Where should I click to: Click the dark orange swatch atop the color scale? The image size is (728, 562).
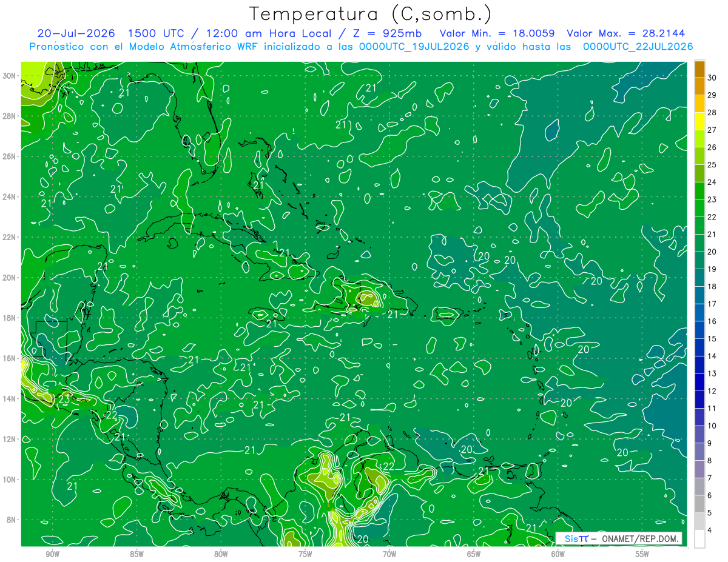[699, 69]
